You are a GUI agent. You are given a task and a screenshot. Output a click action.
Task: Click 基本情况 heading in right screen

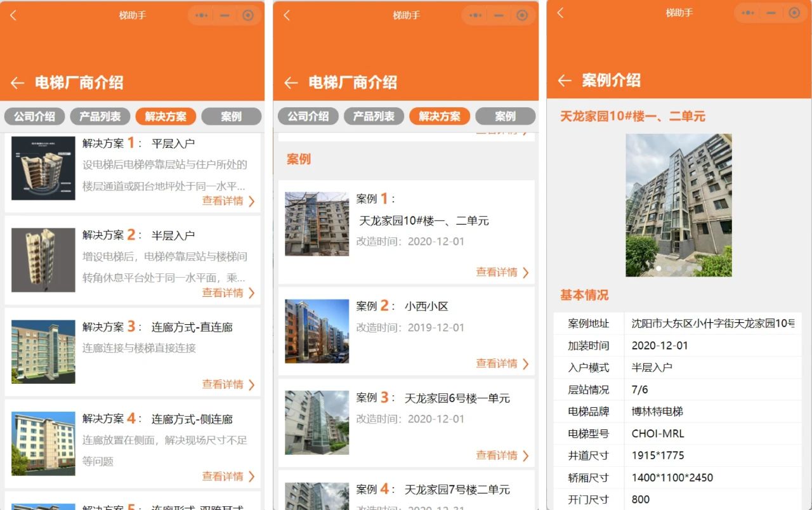tap(584, 295)
